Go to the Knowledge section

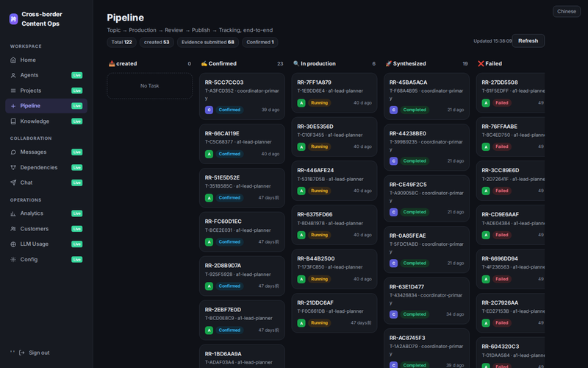coord(46,121)
